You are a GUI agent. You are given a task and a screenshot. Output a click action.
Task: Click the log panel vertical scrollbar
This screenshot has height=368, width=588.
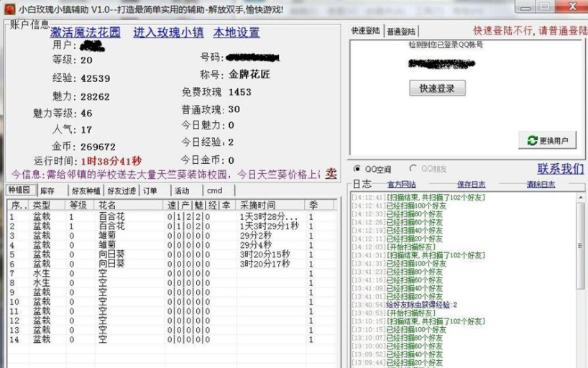pos(581,273)
